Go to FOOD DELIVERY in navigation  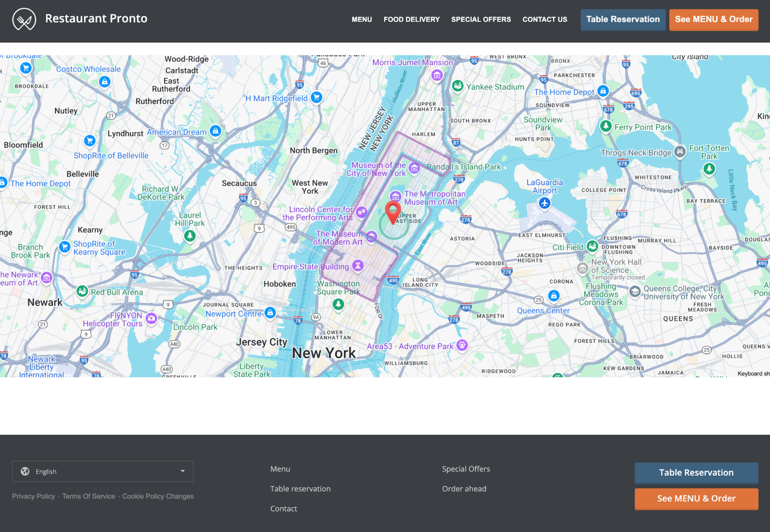point(411,20)
